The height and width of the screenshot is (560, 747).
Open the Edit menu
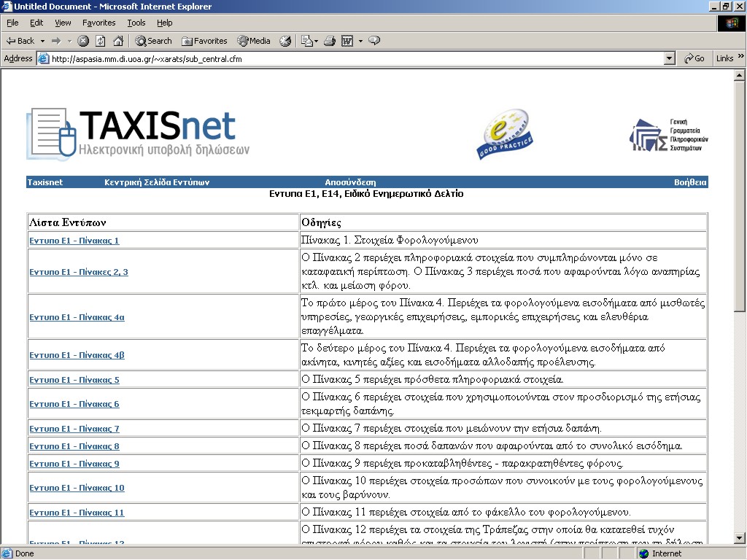coord(36,23)
